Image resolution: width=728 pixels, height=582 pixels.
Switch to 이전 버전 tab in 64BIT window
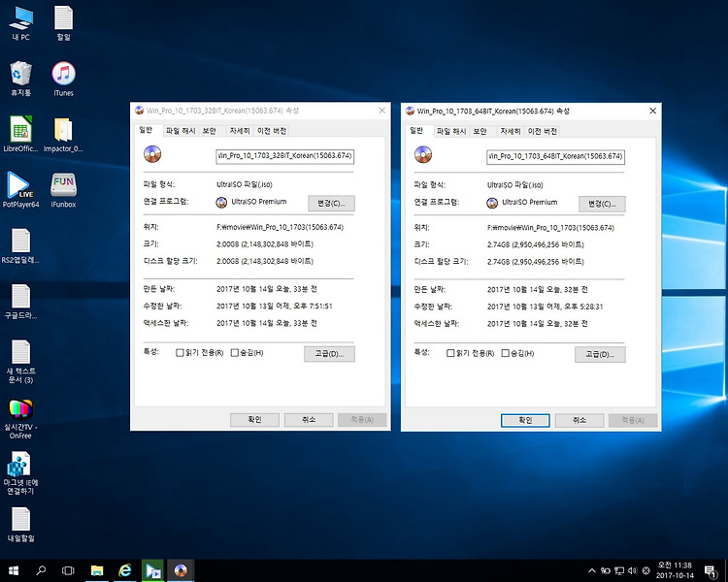tap(543, 131)
